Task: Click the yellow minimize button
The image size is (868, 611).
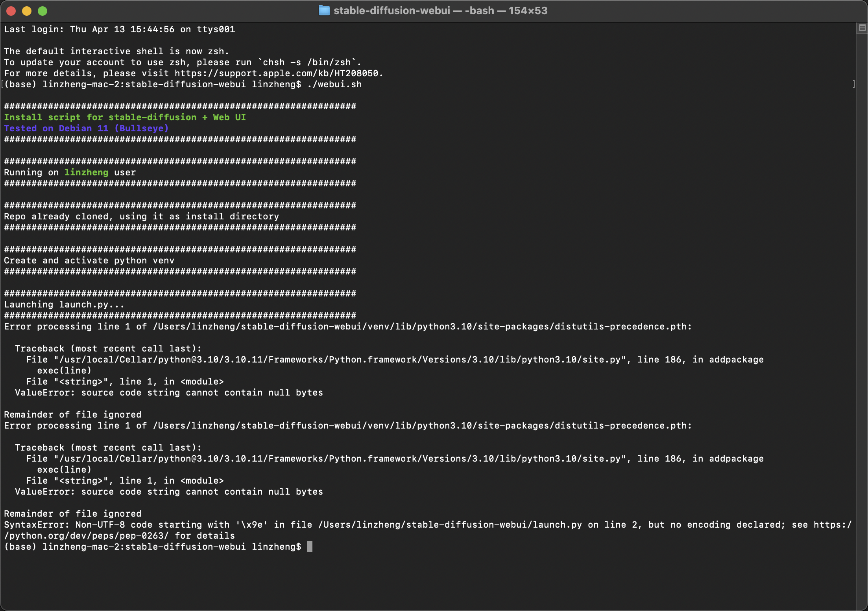Action: [27, 11]
